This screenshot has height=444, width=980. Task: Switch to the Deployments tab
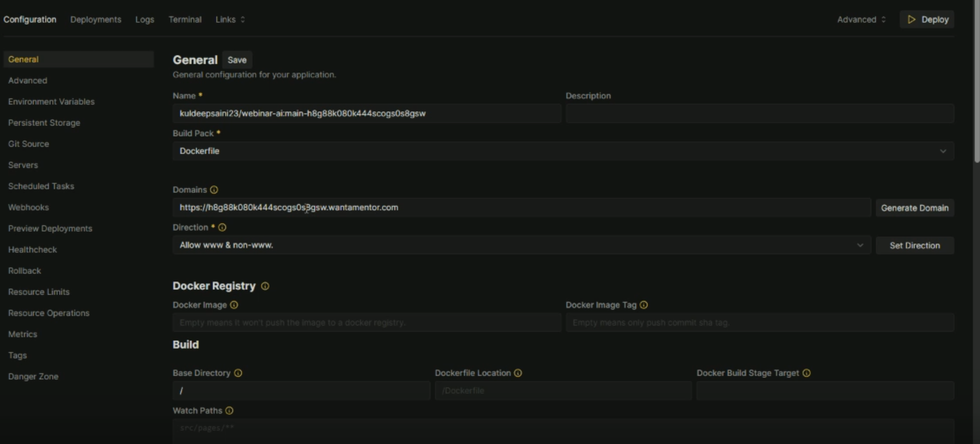(96, 19)
